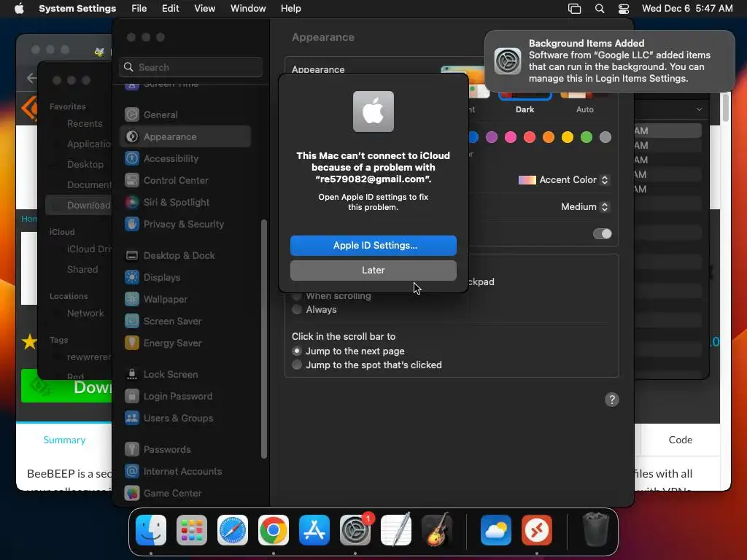Click Apple ID Settings button
The image size is (747, 560).
pos(373,246)
